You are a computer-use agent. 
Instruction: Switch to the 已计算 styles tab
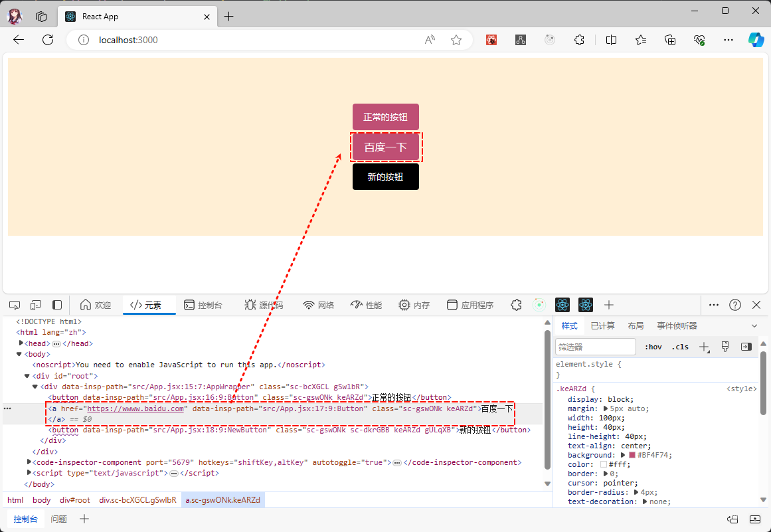coord(603,325)
